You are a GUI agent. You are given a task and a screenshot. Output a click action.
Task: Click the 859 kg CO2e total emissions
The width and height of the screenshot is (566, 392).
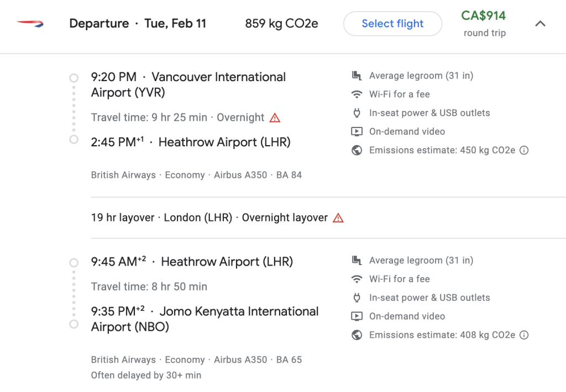[x=281, y=24]
